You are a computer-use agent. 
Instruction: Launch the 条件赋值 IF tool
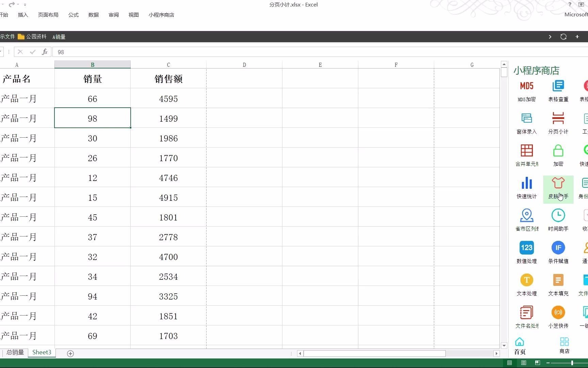point(558,253)
